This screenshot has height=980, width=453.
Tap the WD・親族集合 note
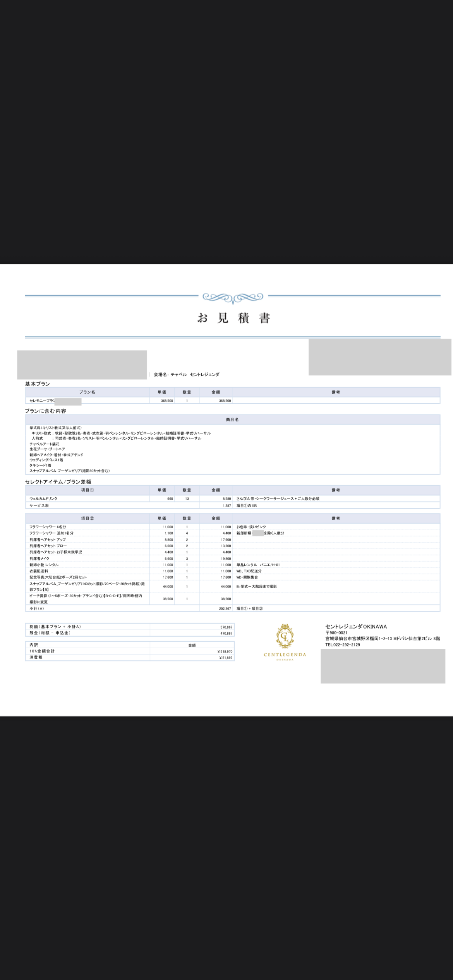click(x=247, y=577)
